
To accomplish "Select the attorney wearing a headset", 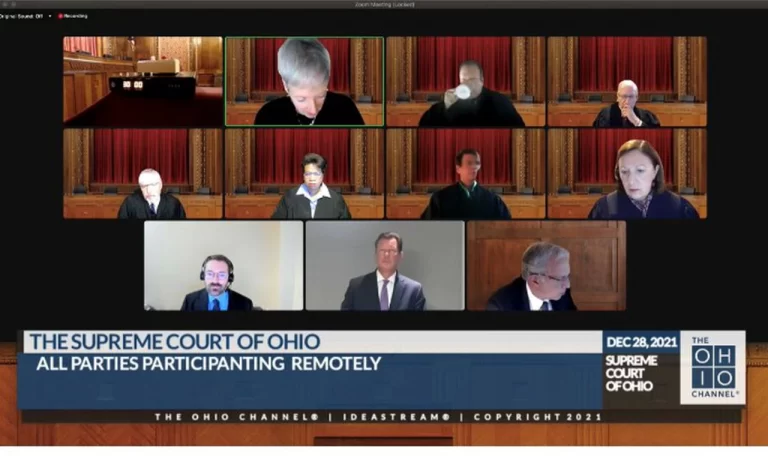I will (x=223, y=265).
